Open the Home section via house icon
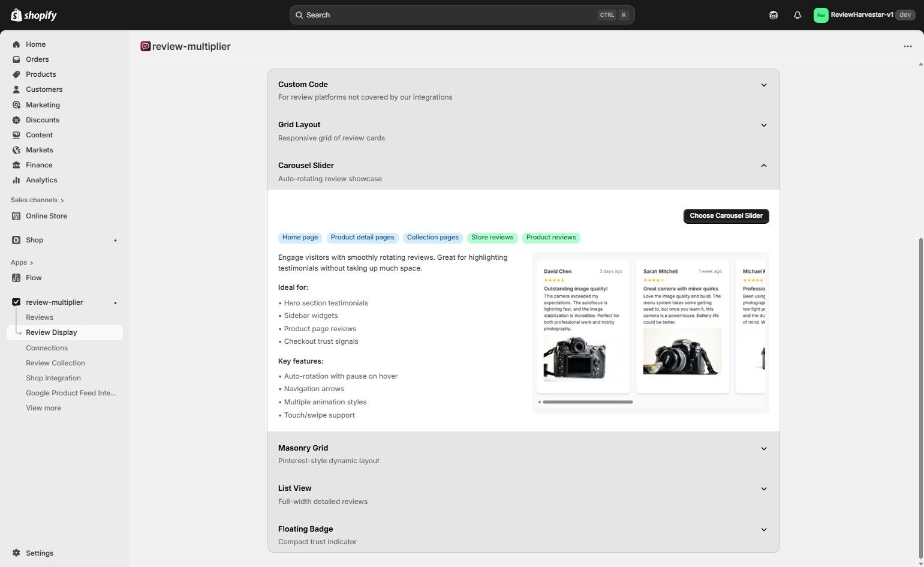This screenshot has width=924, height=567. tap(16, 44)
